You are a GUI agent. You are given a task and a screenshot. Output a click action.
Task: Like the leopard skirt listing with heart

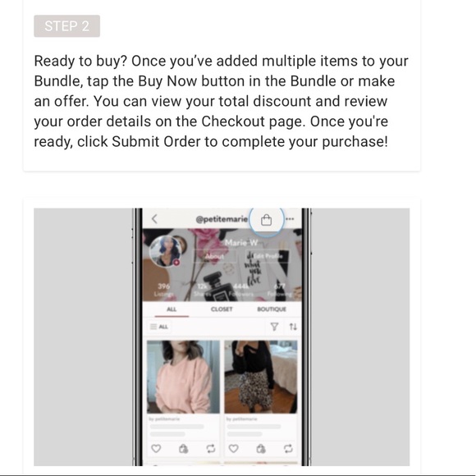point(233,448)
